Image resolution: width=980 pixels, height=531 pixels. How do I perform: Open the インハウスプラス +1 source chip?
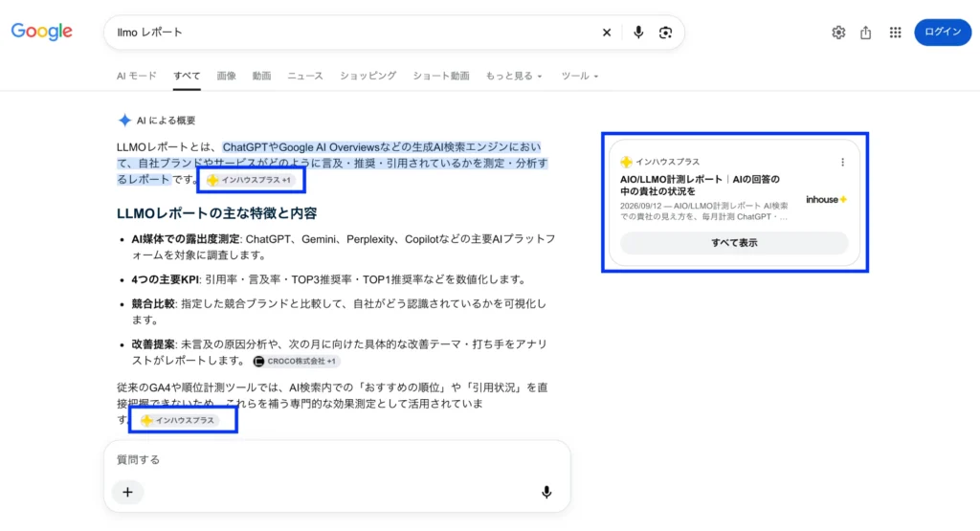point(251,180)
